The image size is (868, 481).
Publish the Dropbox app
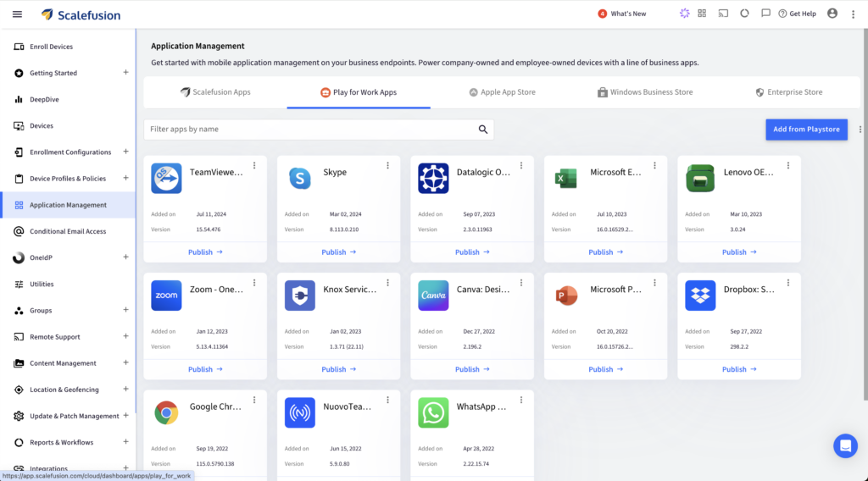point(739,369)
